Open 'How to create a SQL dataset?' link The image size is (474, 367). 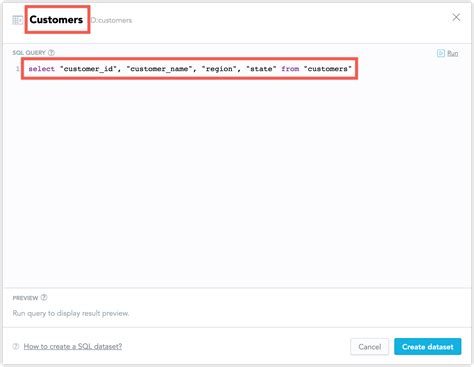(x=73, y=347)
